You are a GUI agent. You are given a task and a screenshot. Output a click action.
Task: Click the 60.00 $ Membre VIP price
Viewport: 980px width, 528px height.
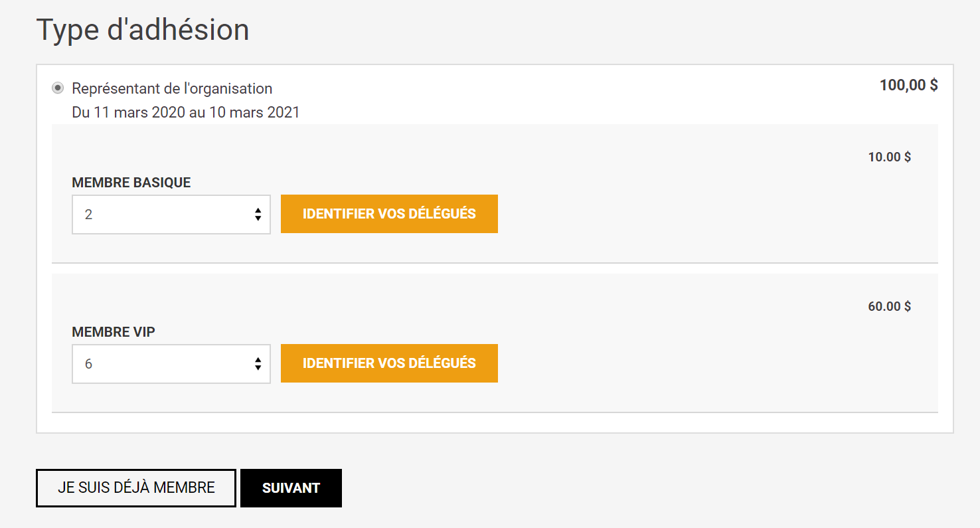point(889,307)
